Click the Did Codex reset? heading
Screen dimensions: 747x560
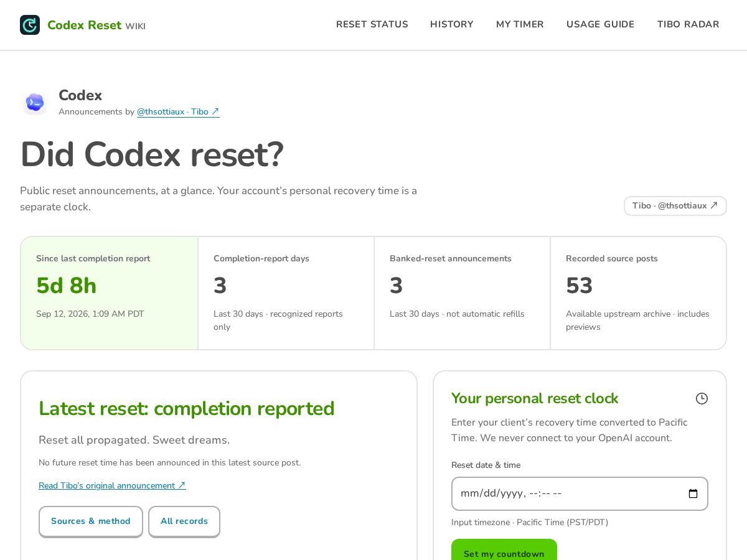pyautogui.click(x=152, y=155)
